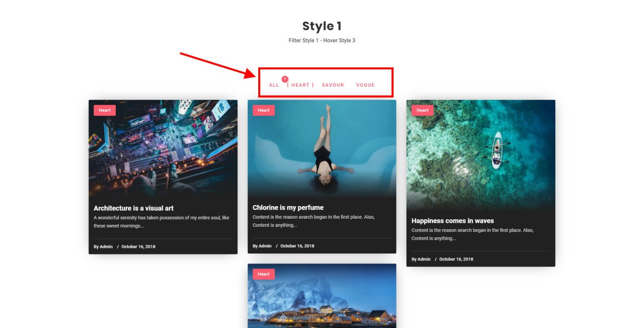Click date on Happiness card
Screen dimensions: 644x328
[x=456, y=259]
